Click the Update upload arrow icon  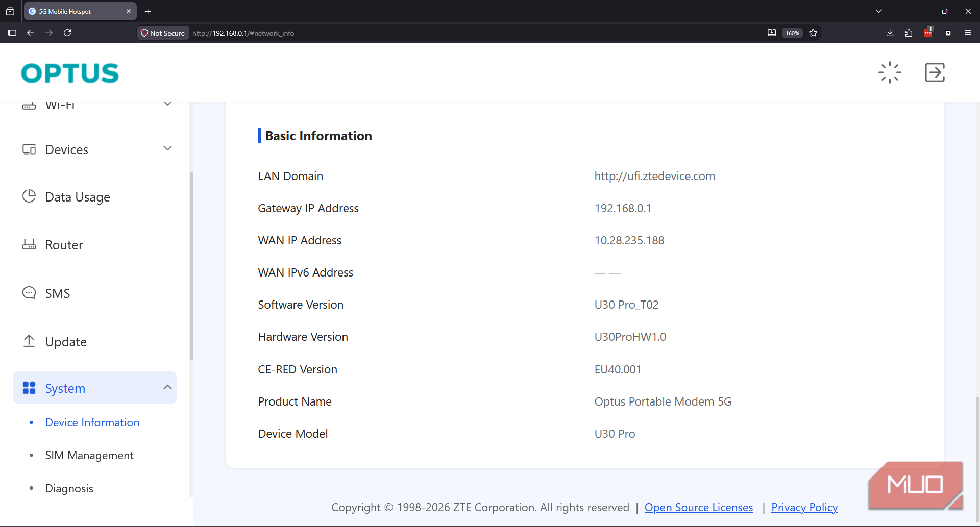29,341
